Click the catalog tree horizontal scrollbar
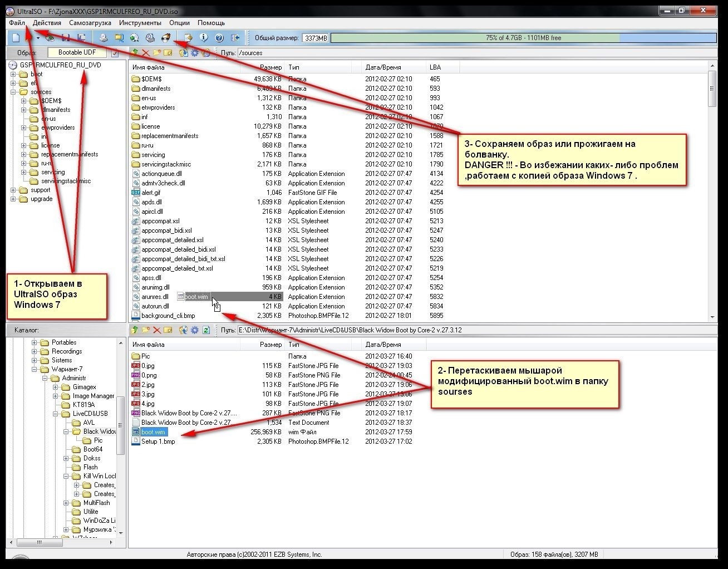Viewport: 728px width, 569px height. point(62,542)
